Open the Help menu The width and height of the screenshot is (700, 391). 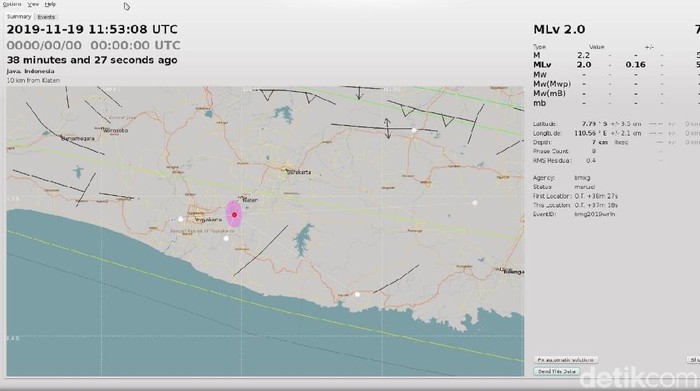tap(50, 4)
